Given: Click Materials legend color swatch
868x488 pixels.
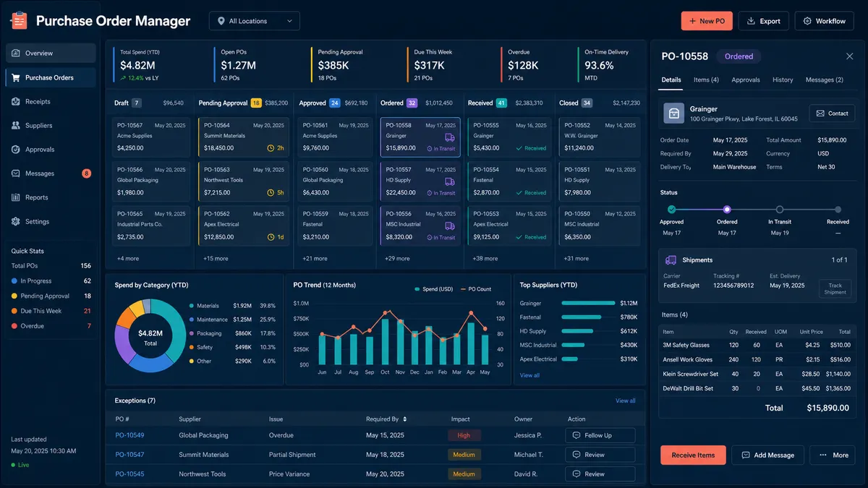Looking at the screenshot, I should pos(191,306).
